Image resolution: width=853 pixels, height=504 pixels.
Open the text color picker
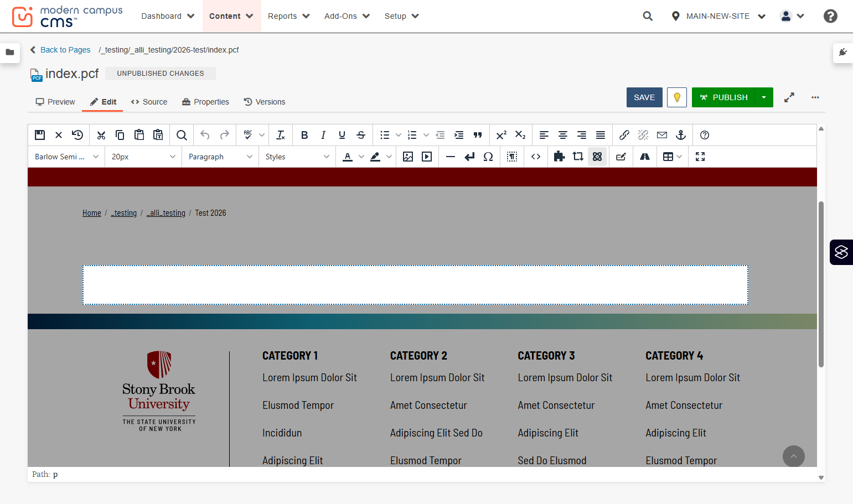pos(348,157)
